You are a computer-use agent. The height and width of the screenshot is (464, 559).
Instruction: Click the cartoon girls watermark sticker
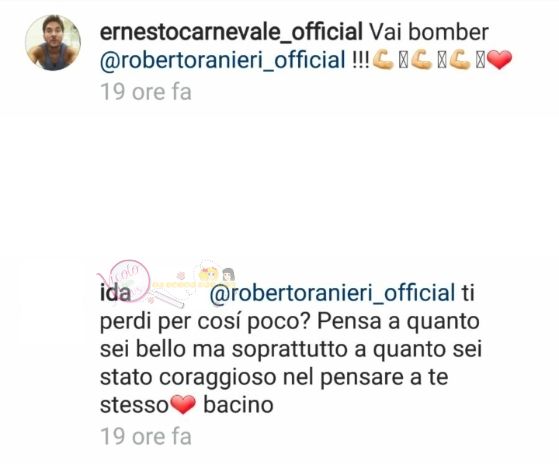(x=216, y=276)
